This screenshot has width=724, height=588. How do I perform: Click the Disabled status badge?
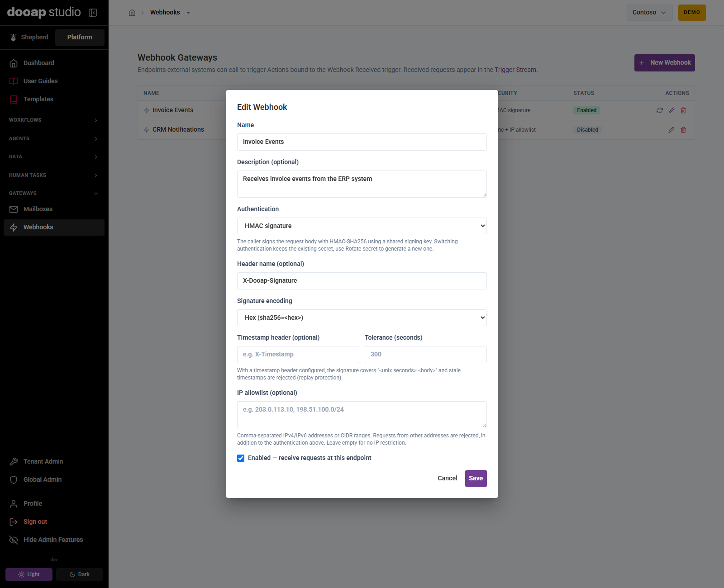pyautogui.click(x=588, y=130)
